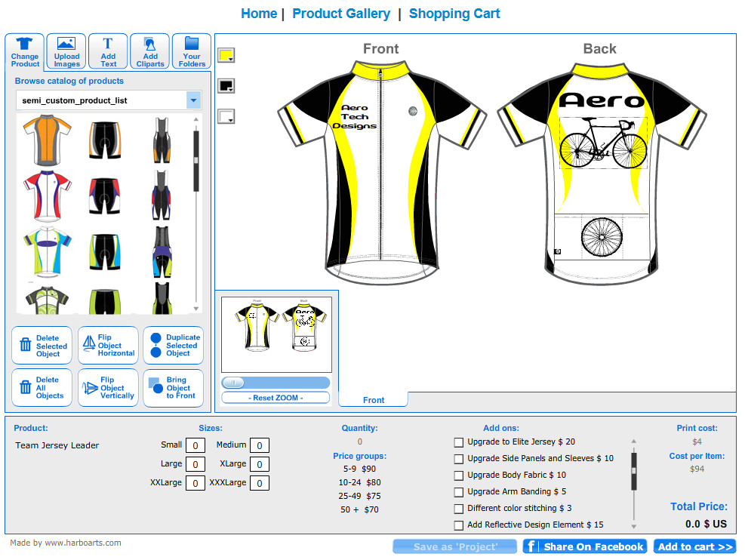The image size is (745, 560).
Task: Open the Upload Images tab
Action: [x=66, y=51]
